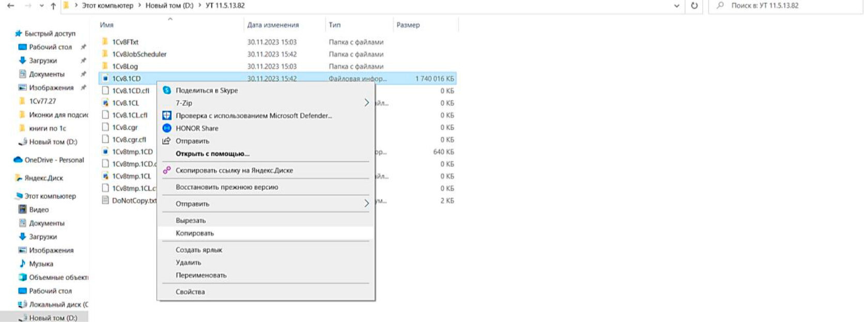This screenshot has height=322, width=868.
Task: Click Новый том (D:) in address breadcrumb
Action: pyautogui.click(x=169, y=6)
